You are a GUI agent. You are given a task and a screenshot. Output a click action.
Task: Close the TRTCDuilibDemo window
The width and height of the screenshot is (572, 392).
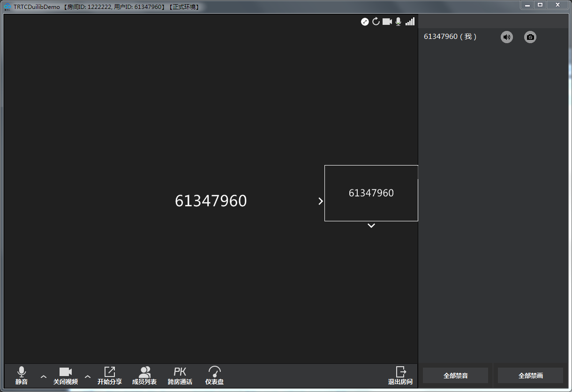pos(557,5)
